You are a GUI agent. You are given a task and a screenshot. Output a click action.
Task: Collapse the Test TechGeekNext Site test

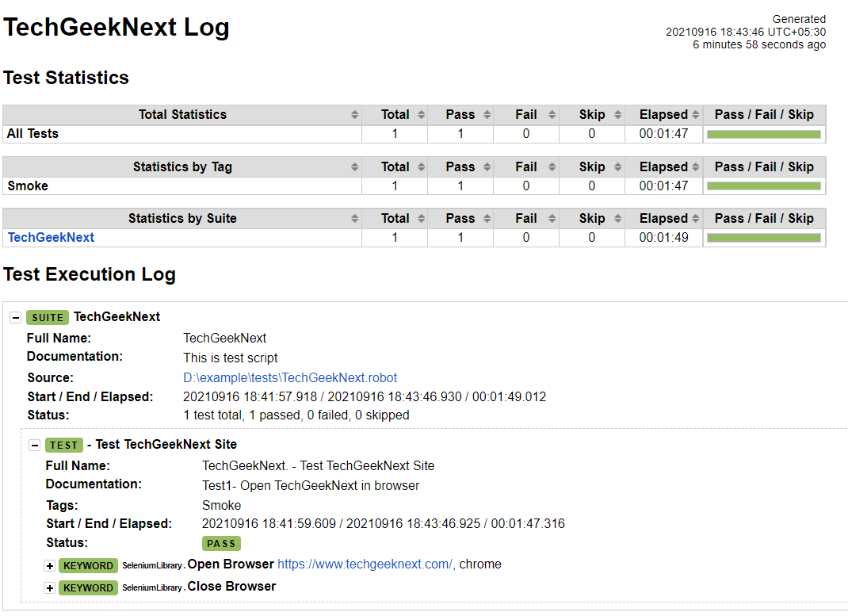point(35,446)
